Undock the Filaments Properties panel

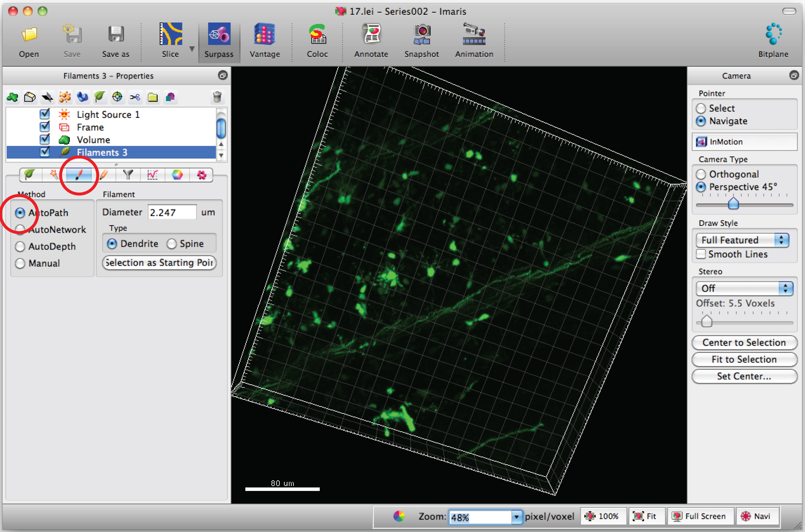(x=223, y=75)
